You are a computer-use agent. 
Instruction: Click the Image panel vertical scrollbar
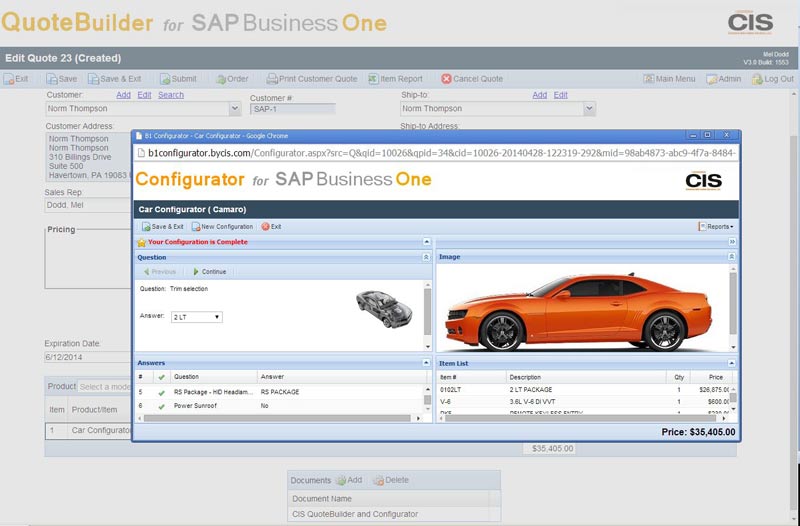point(733,303)
